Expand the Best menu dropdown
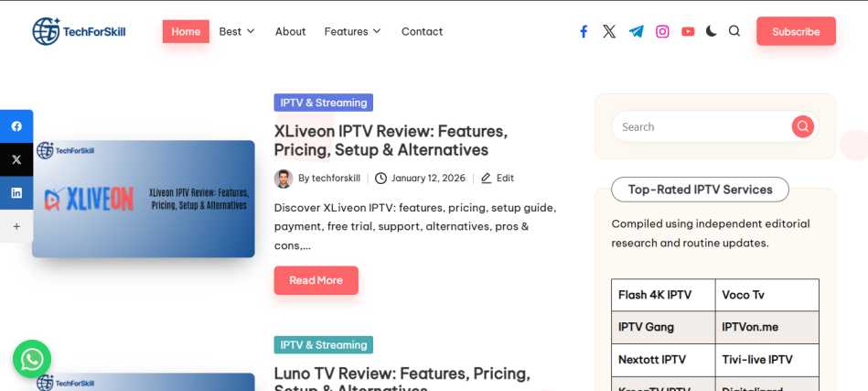The image size is (868, 391). 237,31
